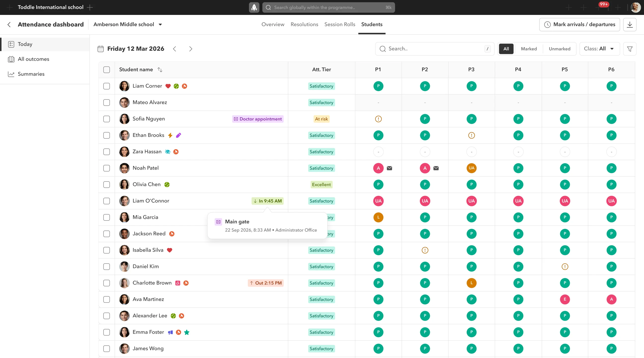Switch to the Session Rolls tab
This screenshot has width=644, height=358.
[x=339, y=25]
